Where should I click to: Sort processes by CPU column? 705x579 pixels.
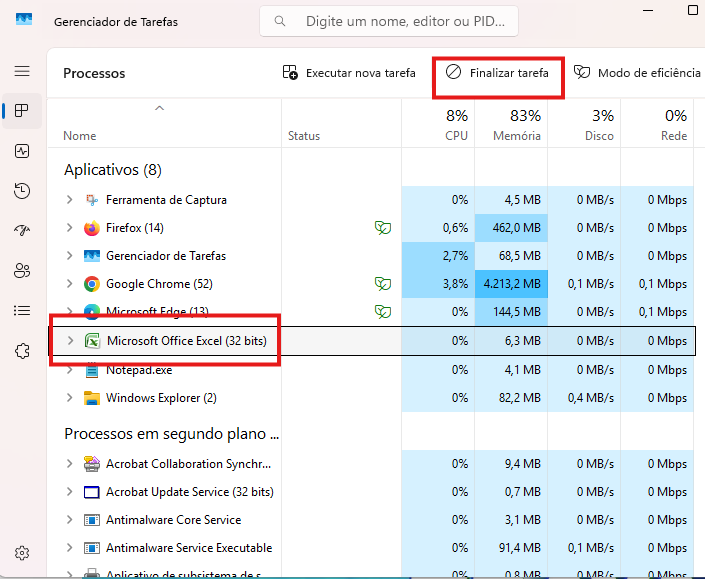click(438, 123)
